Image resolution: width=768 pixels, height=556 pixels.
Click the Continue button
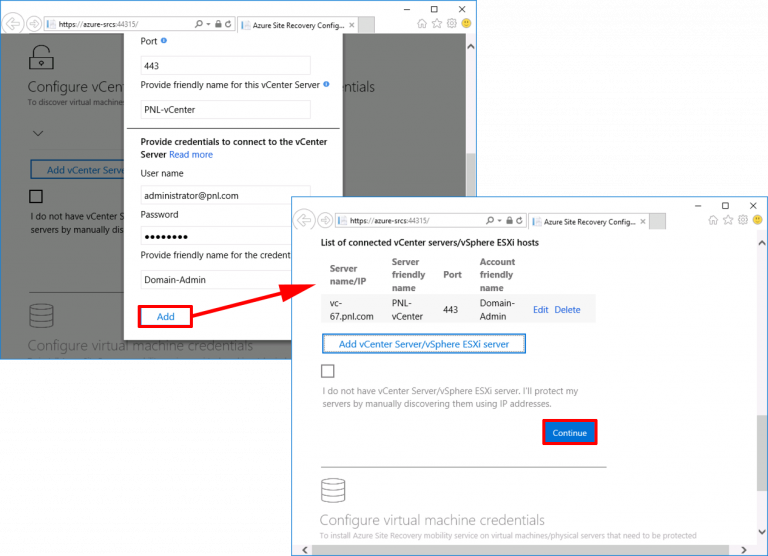click(x=570, y=433)
